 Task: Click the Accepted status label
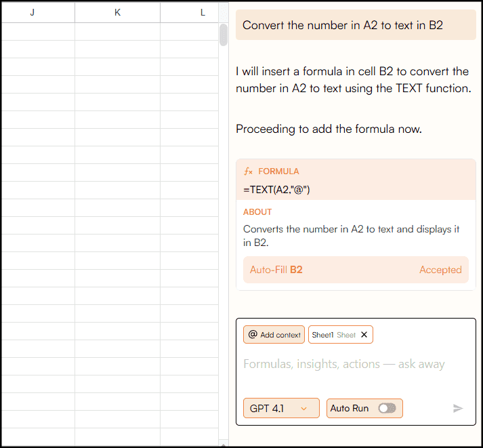(440, 270)
